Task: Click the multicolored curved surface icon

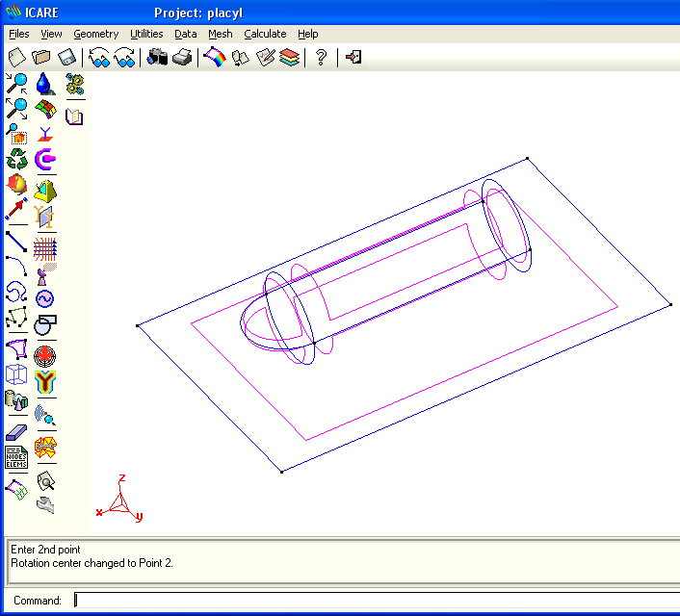Action: (x=45, y=109)
